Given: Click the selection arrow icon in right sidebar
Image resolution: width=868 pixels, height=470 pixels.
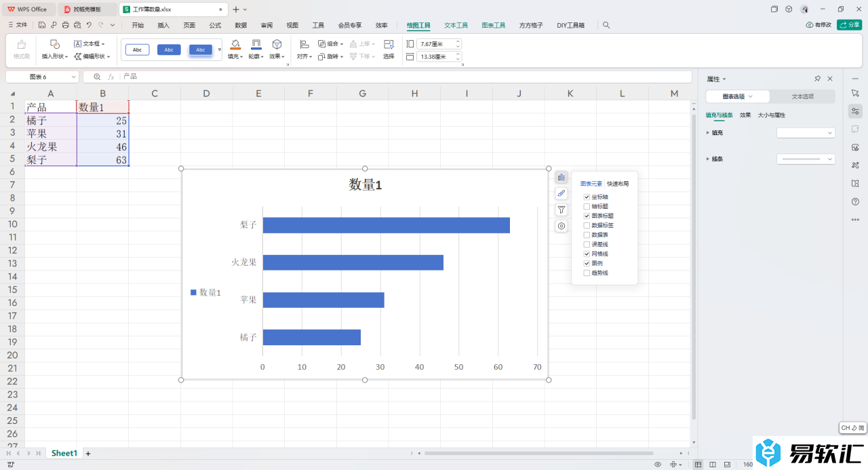Looking at the screenshot, I should [x=855, y=93].
